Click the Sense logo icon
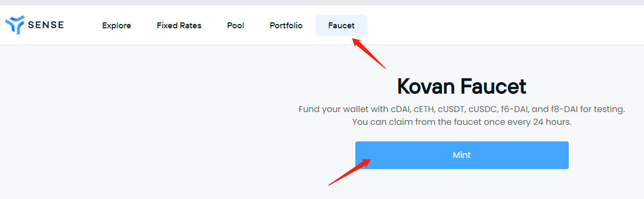644x199 pixels. coord(14,25)
